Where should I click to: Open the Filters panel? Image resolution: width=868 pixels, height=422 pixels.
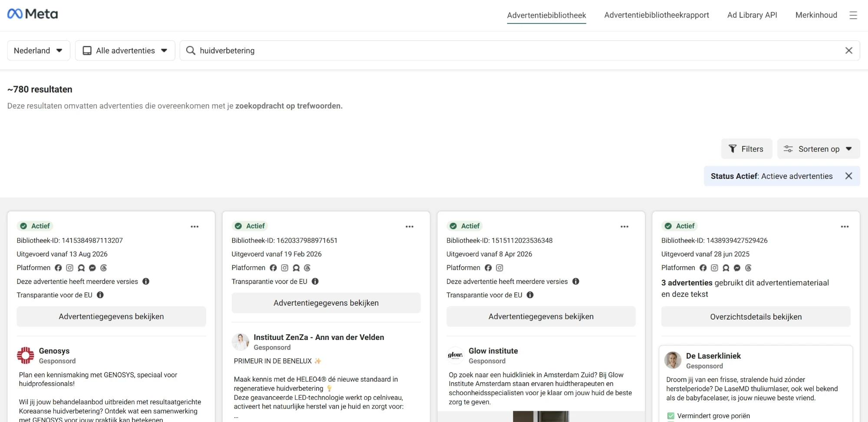click(x=746, y=149)
